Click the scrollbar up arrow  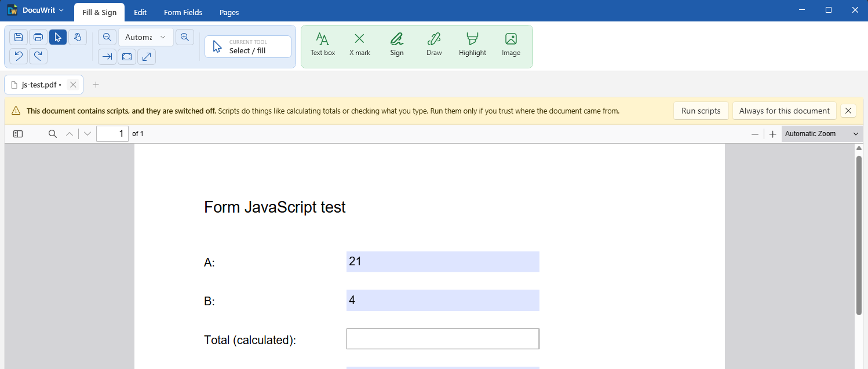coord(859,148)
